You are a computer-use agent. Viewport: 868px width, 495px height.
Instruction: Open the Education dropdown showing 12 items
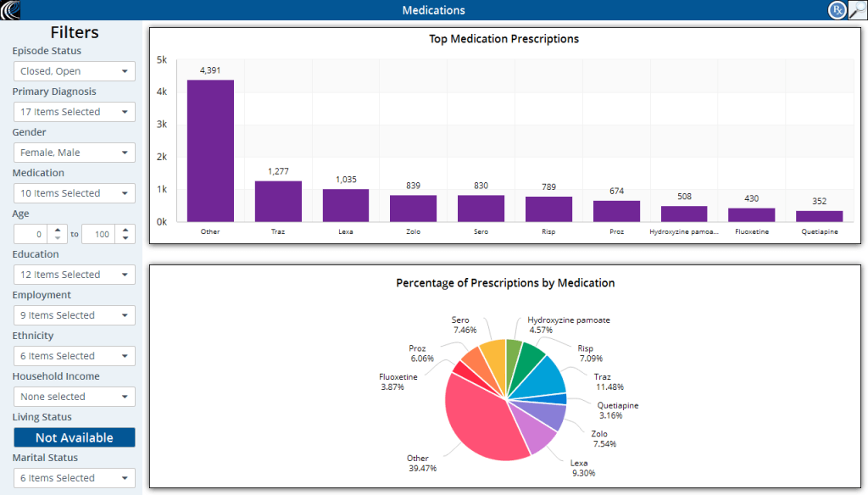(74, 275)
